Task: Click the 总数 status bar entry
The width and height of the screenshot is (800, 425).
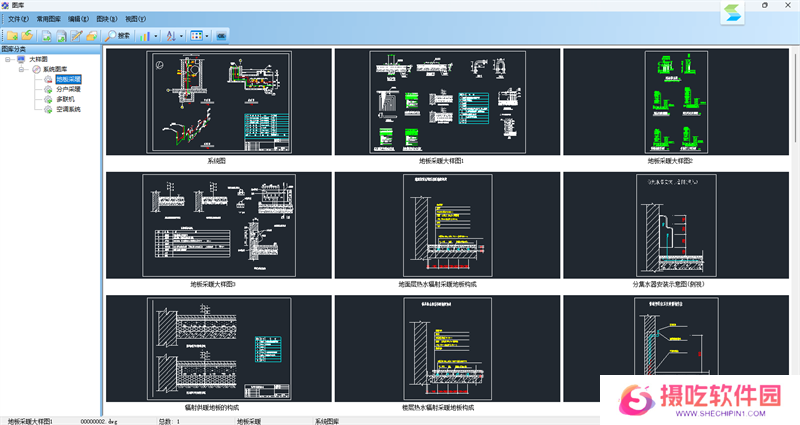Action: (169, 421)
